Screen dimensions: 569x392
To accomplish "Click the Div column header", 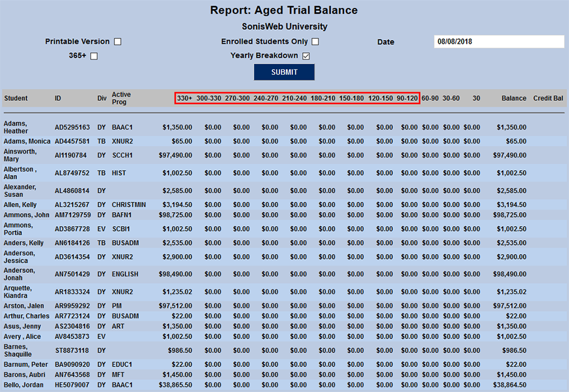I will tap(102, 98).
